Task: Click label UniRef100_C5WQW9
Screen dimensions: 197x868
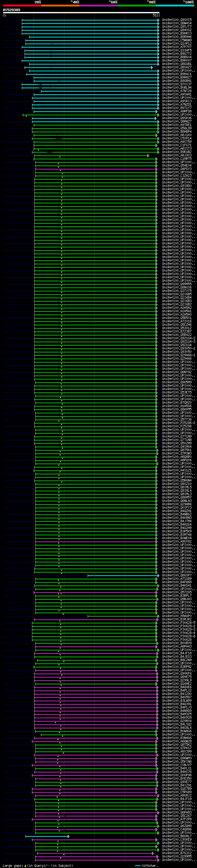Action: tap(177, 40)
